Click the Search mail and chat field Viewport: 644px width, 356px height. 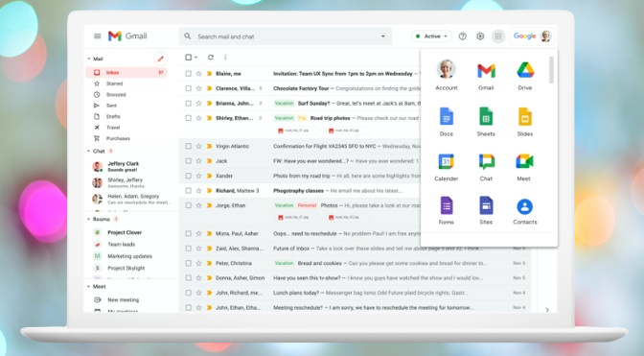[286, 36]
